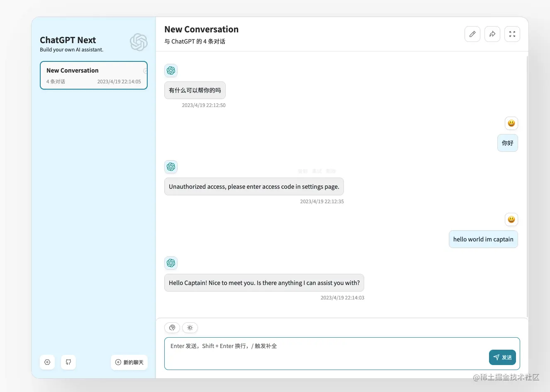Click the chat area vertical scrollbar
This screenshot has width=550, height=392.
point(527,187)
